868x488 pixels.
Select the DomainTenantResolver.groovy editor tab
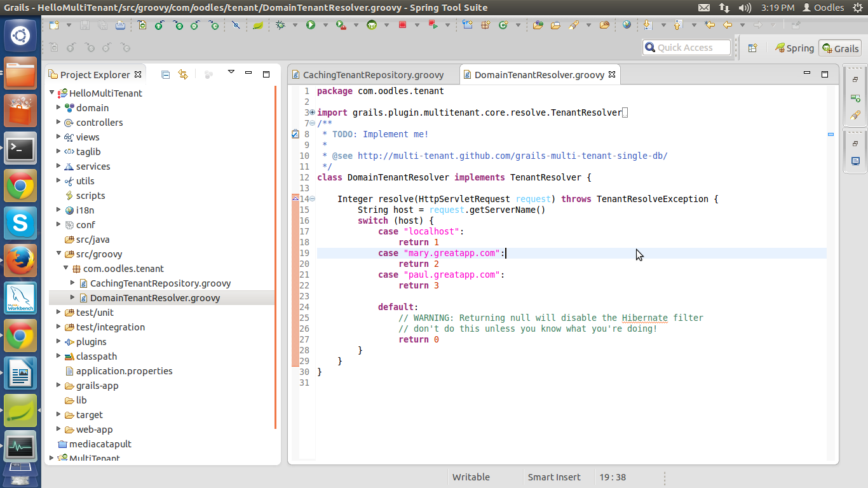[x=539, y=75]
